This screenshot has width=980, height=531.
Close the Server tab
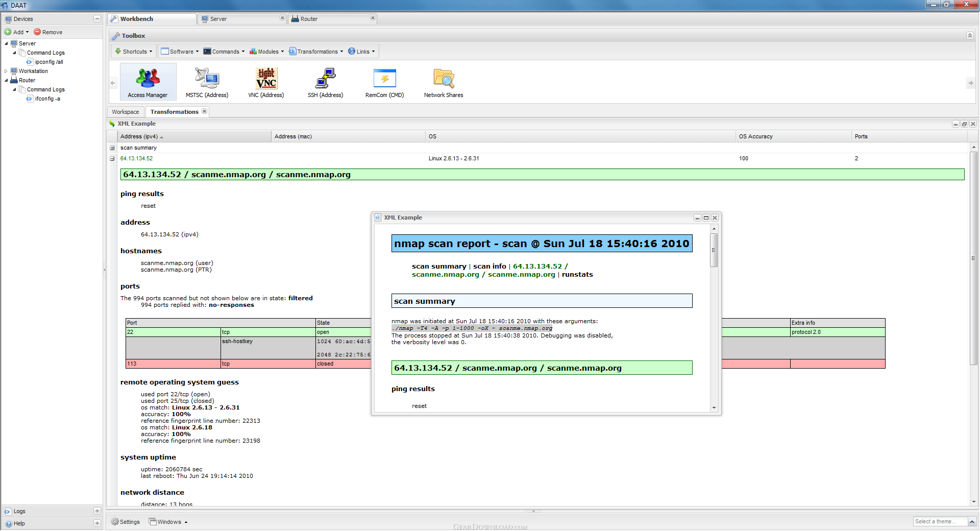tap(282, 18)
